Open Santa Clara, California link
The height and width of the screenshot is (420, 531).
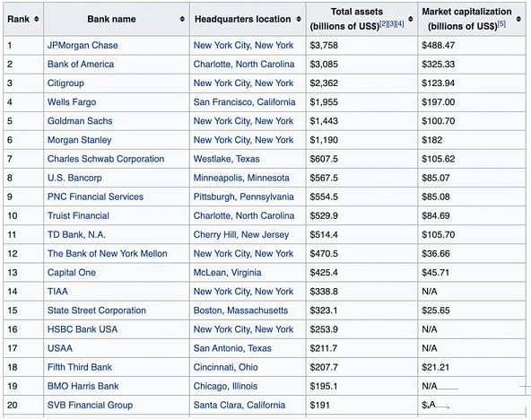tap(239, 405)
